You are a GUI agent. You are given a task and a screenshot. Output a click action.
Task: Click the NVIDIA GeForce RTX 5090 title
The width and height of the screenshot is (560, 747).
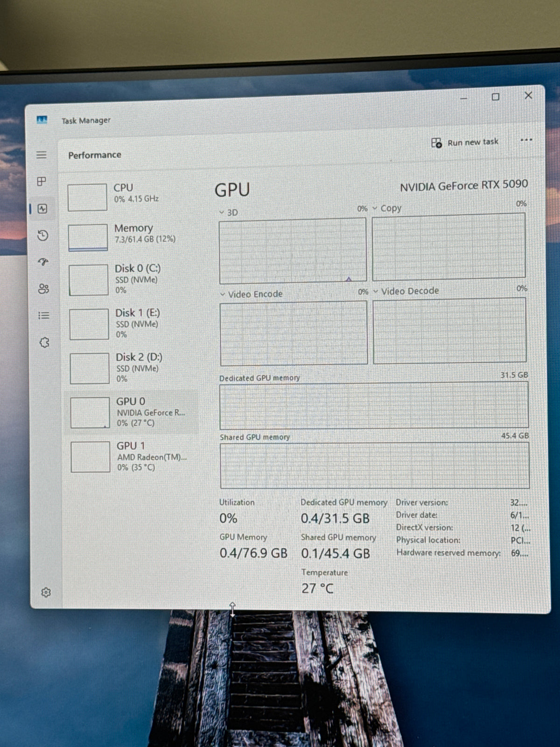pos(464,185)
